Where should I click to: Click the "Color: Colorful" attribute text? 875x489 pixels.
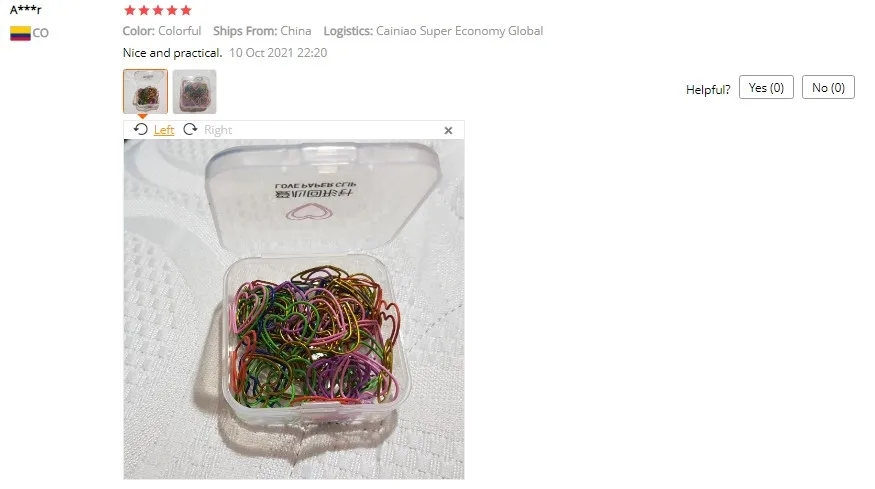[x=162, y=31]
